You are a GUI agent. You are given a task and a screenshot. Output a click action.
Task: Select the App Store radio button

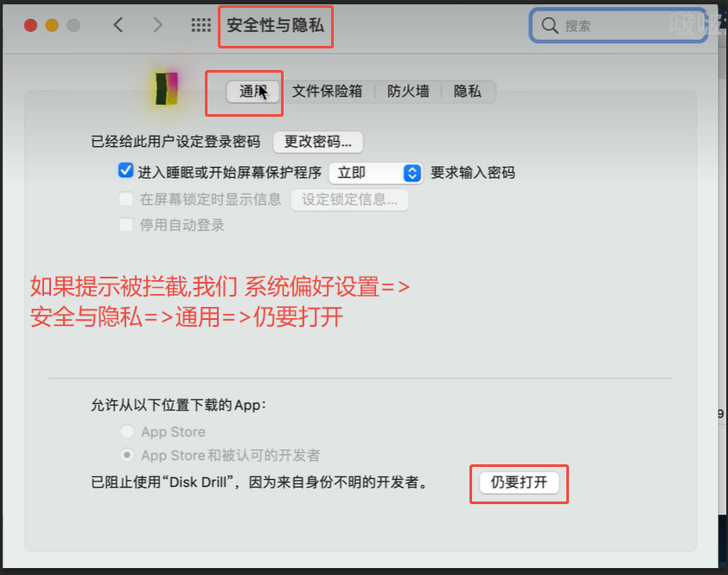[x=127, y=431]
